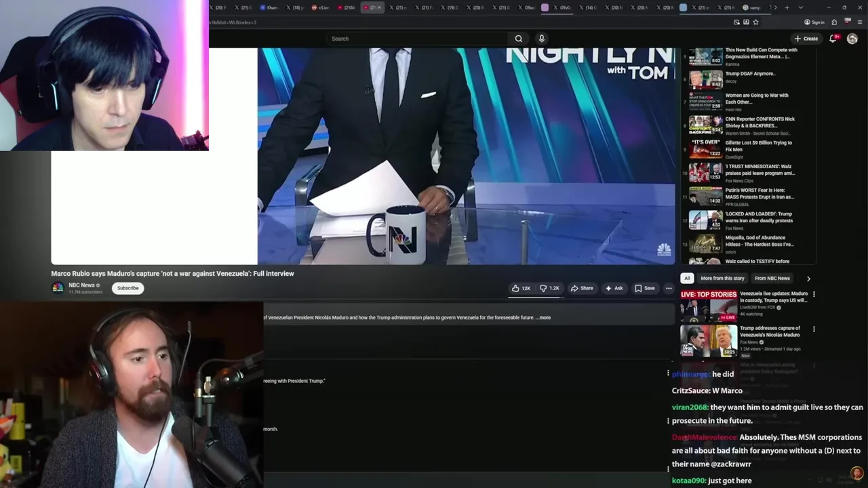Focus the YouTube Search field

coord(417,39)
